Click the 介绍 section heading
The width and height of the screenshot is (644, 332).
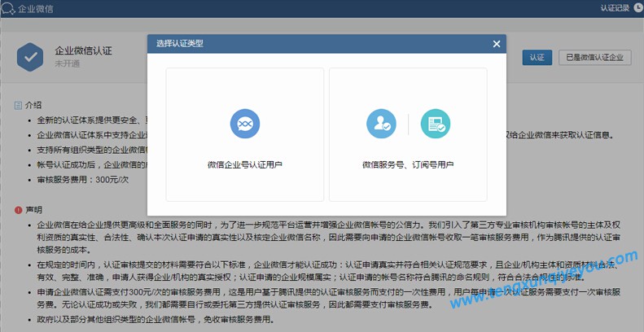click(x=33, y=105)
